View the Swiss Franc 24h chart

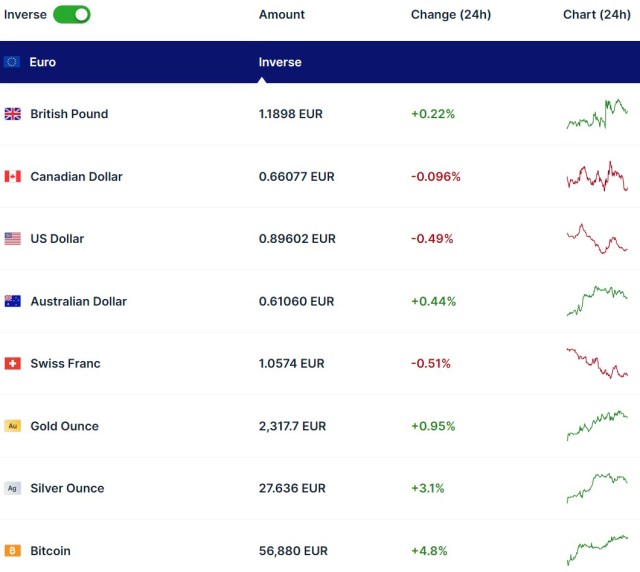click(597, 364)
